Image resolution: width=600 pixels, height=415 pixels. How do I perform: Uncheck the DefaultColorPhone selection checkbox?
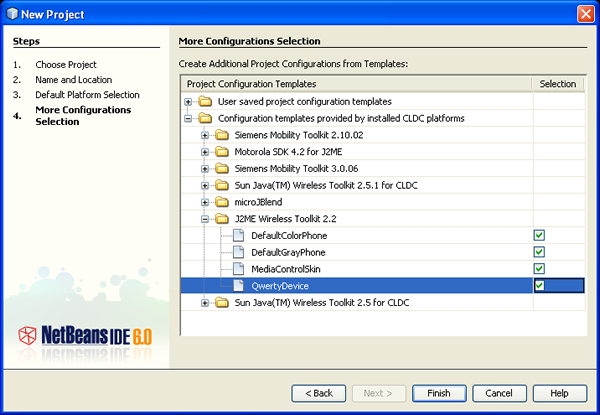click(539, 235)
